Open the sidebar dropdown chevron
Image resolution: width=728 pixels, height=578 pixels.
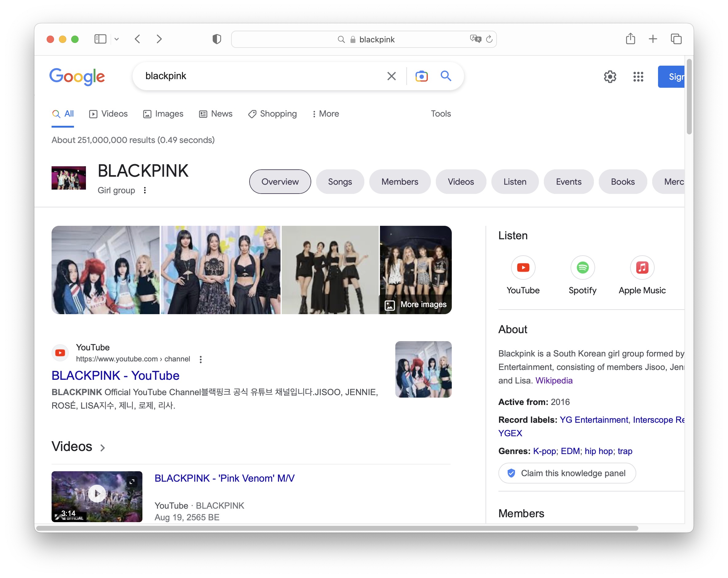(117, 39)
